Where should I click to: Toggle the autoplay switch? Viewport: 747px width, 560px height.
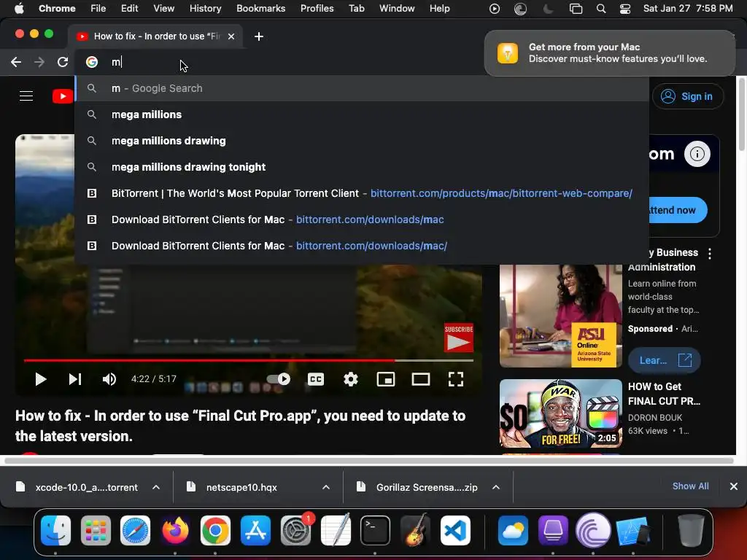pyautogui.click(x=278, y=379)
